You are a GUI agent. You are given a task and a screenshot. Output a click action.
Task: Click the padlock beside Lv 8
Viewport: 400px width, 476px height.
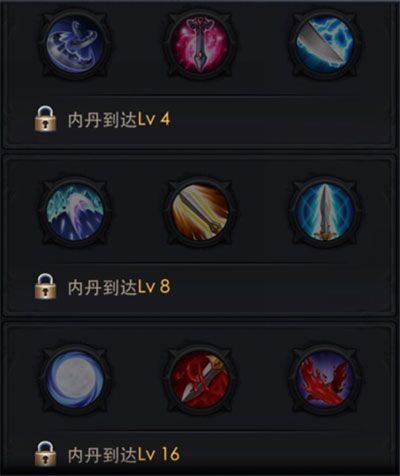46,286
